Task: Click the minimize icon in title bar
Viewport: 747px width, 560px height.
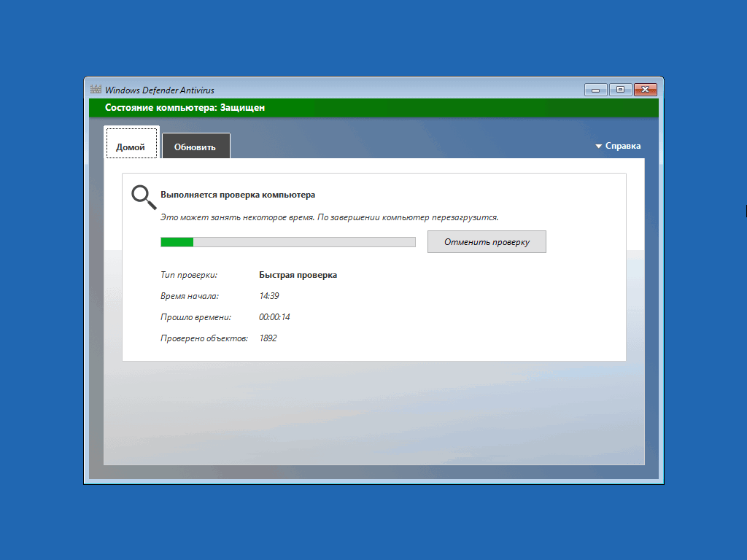Action: pos(595,89)
